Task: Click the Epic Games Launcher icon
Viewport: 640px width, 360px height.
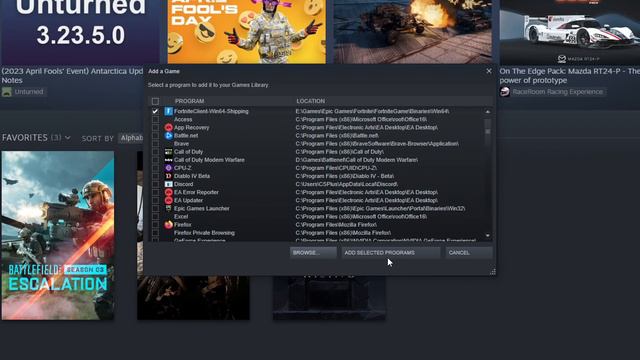Action: coord(168,209)
